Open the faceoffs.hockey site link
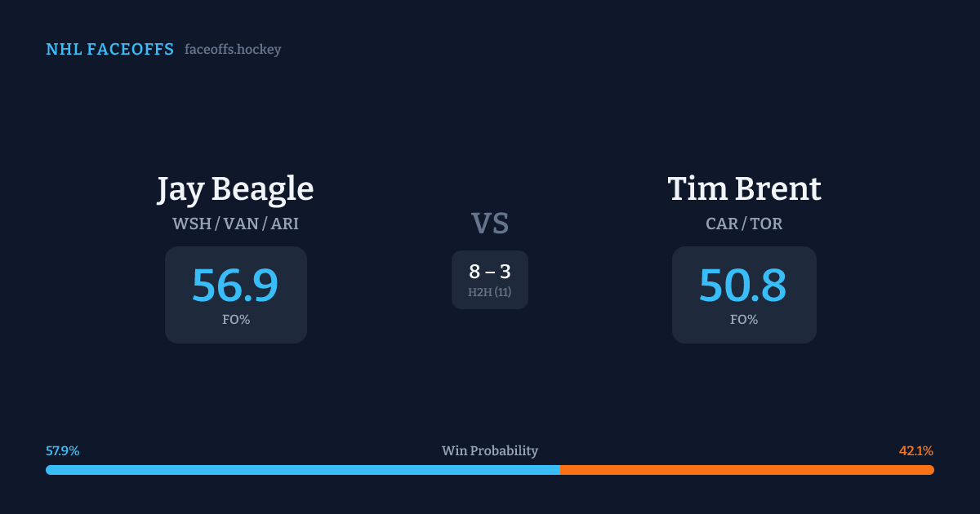The height and width of the screenshot is (514, 980). [233, 50]
